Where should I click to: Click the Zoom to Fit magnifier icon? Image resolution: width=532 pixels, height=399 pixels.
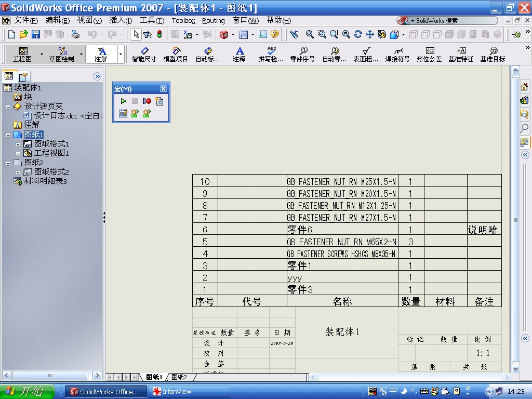pos(310,34)
